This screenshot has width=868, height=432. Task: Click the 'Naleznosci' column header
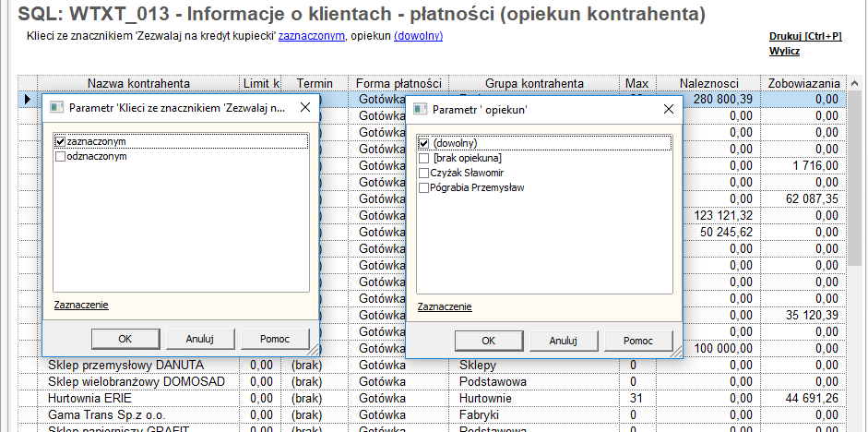coord(708,83)
